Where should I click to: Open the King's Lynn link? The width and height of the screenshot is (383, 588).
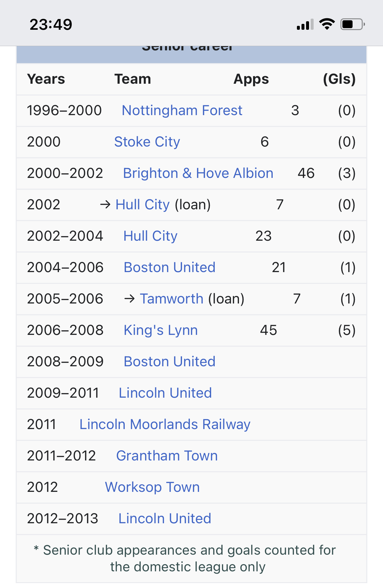pos(161,330)
